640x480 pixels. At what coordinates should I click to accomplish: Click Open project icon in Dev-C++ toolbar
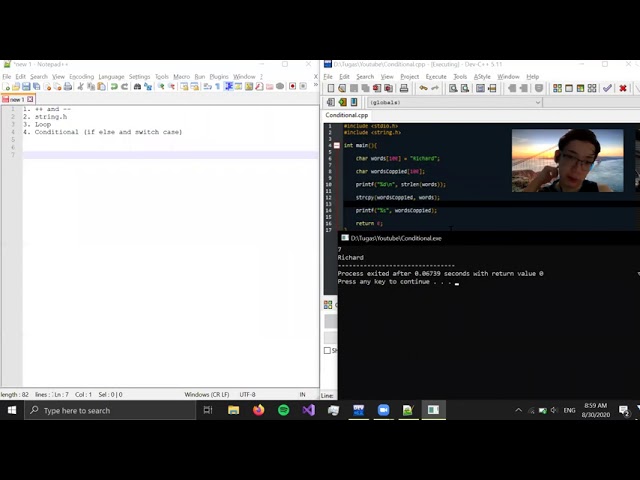point(342,88)
